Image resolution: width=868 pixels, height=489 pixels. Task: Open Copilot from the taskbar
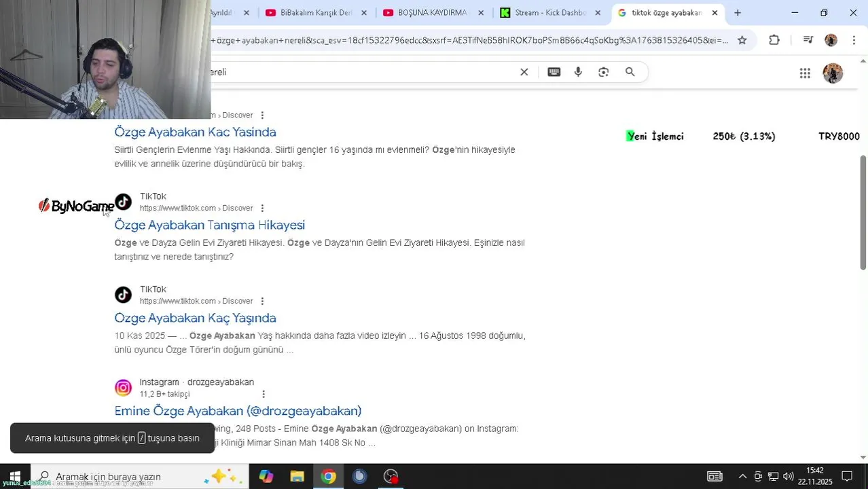tap(266, 477)
